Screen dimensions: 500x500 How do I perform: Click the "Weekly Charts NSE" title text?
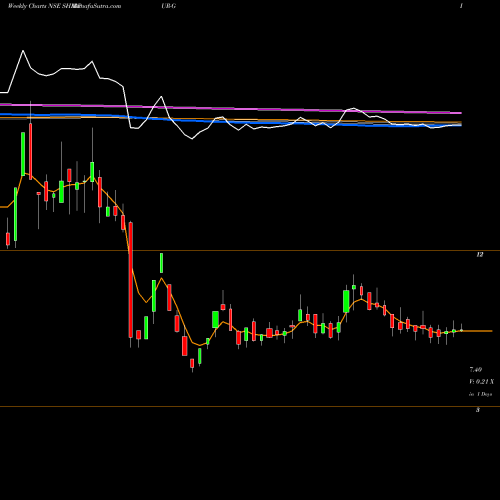pyautogui.click(x=34, y=6)
